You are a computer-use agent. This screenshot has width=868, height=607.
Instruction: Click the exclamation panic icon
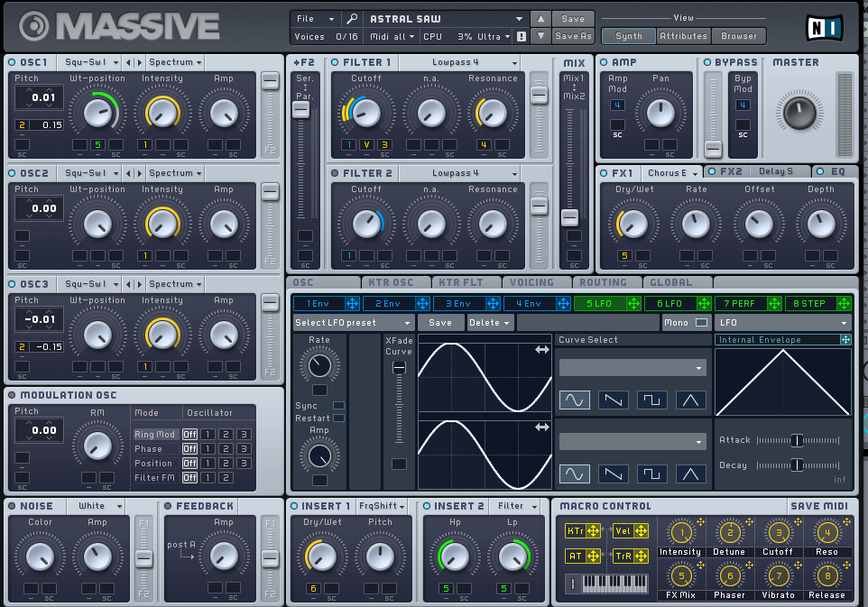[522, 36]
